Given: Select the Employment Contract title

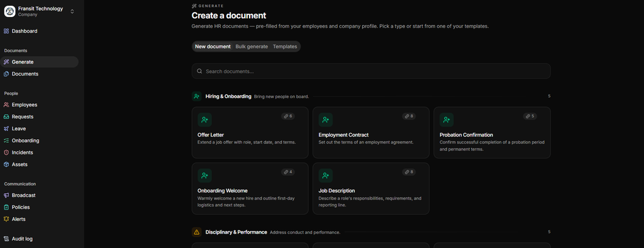Looking at the screenshot, I should pyautogui.click(x=343, y=135).
